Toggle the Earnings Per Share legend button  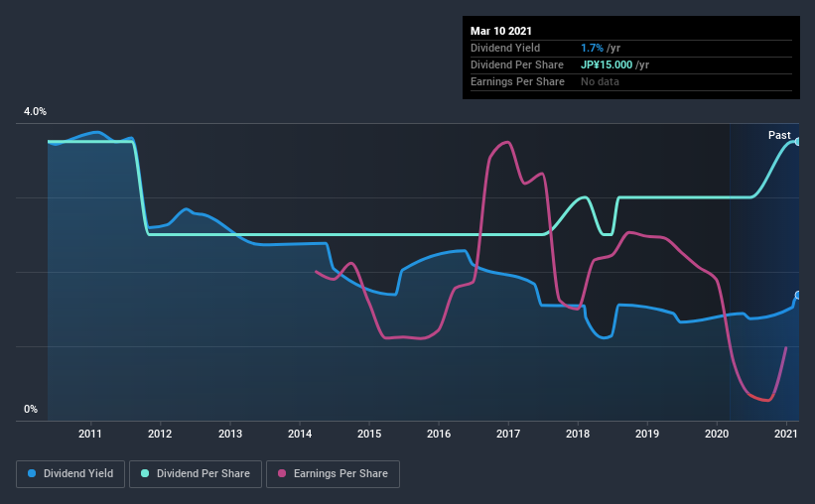pos(333,474)
